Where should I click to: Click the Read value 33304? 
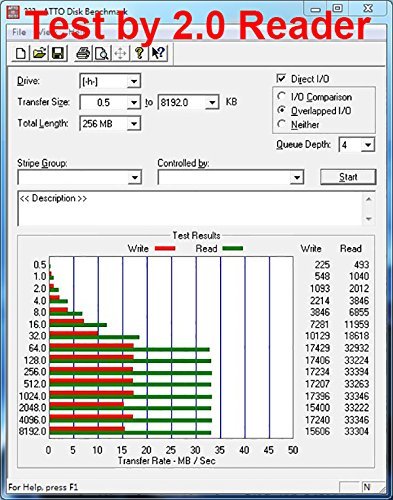pyautogui.click(x=357, y=431)
